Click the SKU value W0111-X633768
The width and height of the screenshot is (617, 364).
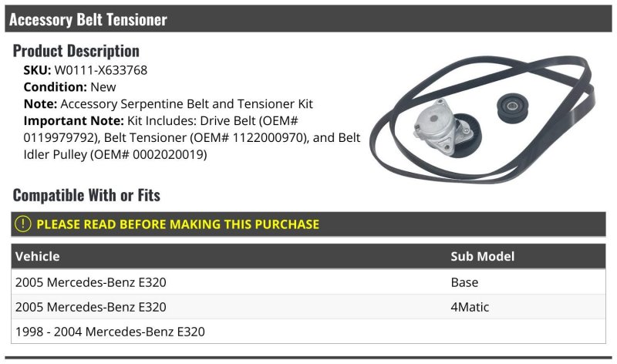(x=101, y=70)
